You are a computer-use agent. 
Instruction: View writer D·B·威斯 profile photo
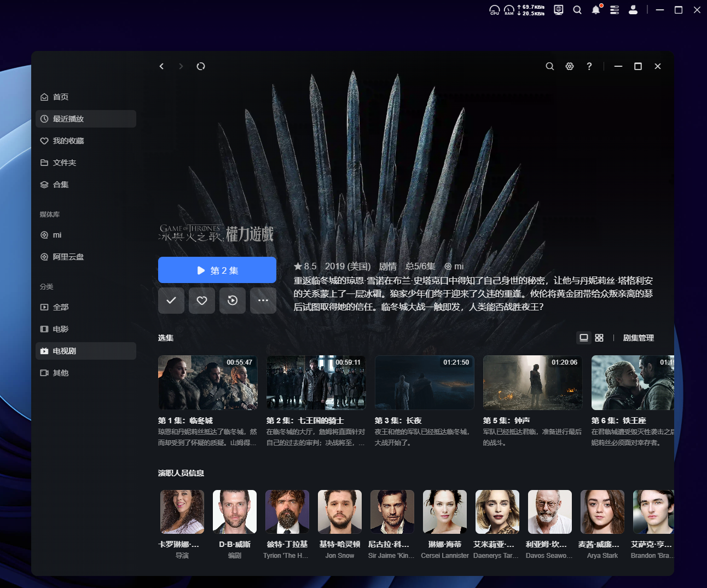(x=235, y=512)
